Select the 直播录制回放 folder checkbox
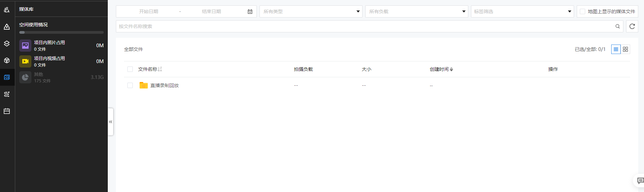This screenshot has width=644, height=192. click(x=130, y=85)
